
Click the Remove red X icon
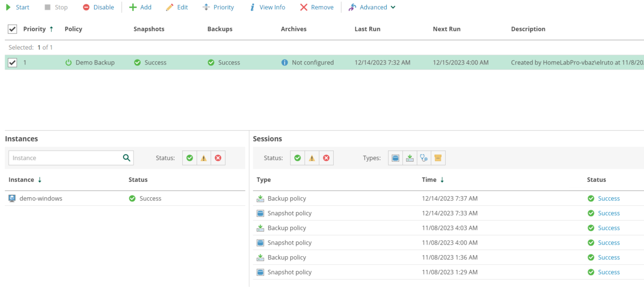(x=303, y=7)
